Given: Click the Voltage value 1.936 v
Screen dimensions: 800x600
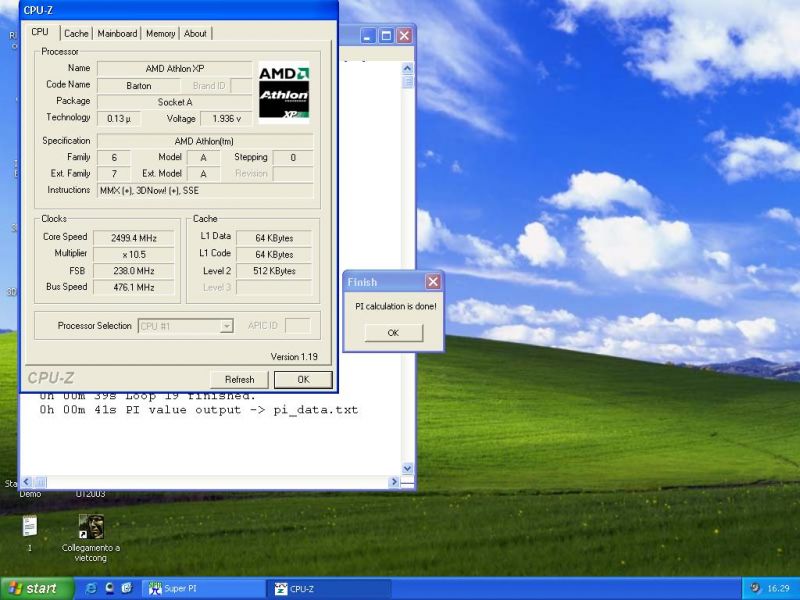Looking at the screenshot, I should pos(226,119).
